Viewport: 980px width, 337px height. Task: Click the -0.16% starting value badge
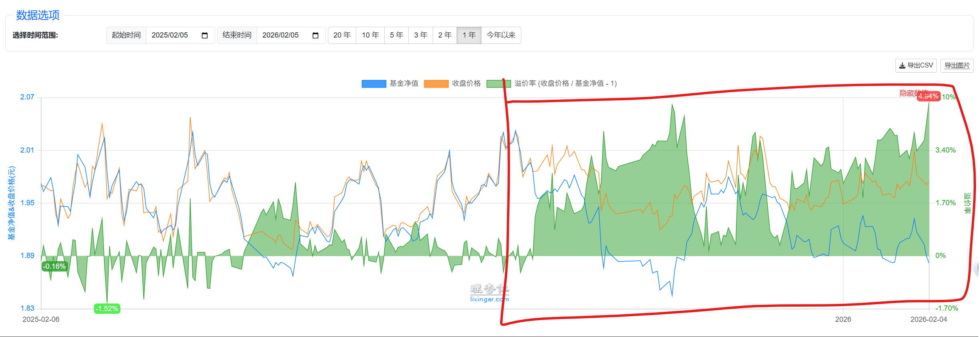[54, 266]
